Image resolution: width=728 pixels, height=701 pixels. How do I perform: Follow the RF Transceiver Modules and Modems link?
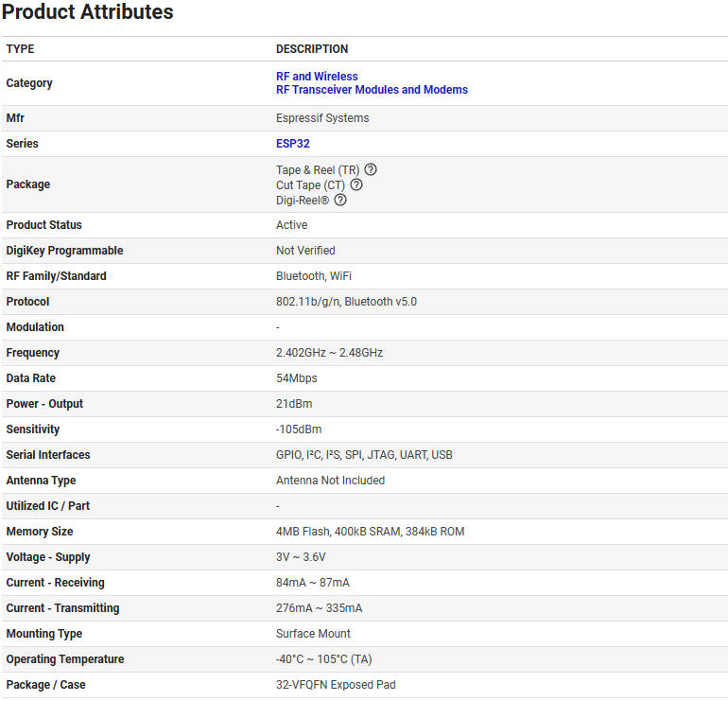click(x=372, y=90)
